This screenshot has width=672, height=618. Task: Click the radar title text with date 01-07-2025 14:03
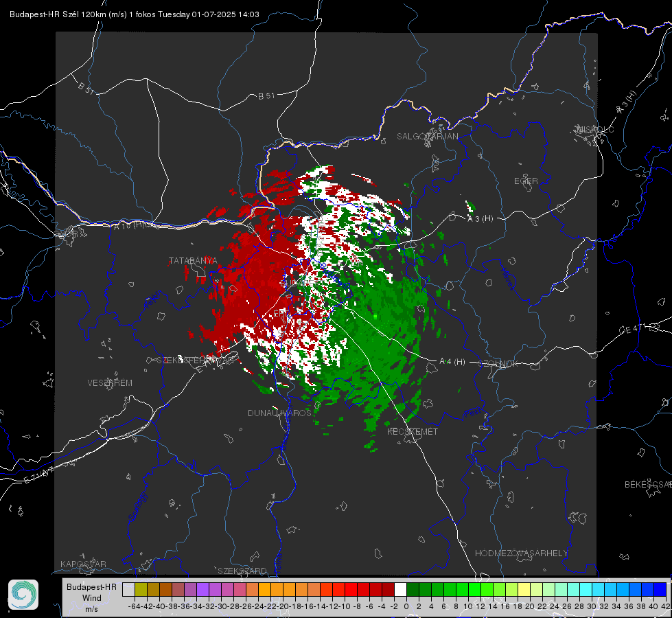click(134, 14)
